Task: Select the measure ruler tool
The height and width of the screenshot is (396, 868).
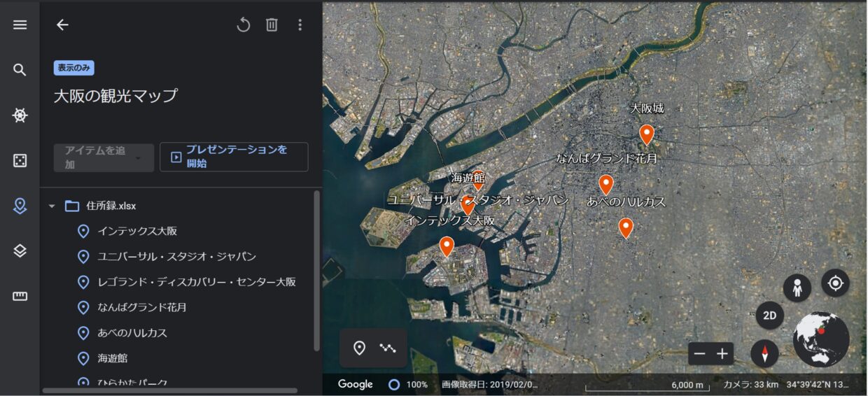Action: 20,297
